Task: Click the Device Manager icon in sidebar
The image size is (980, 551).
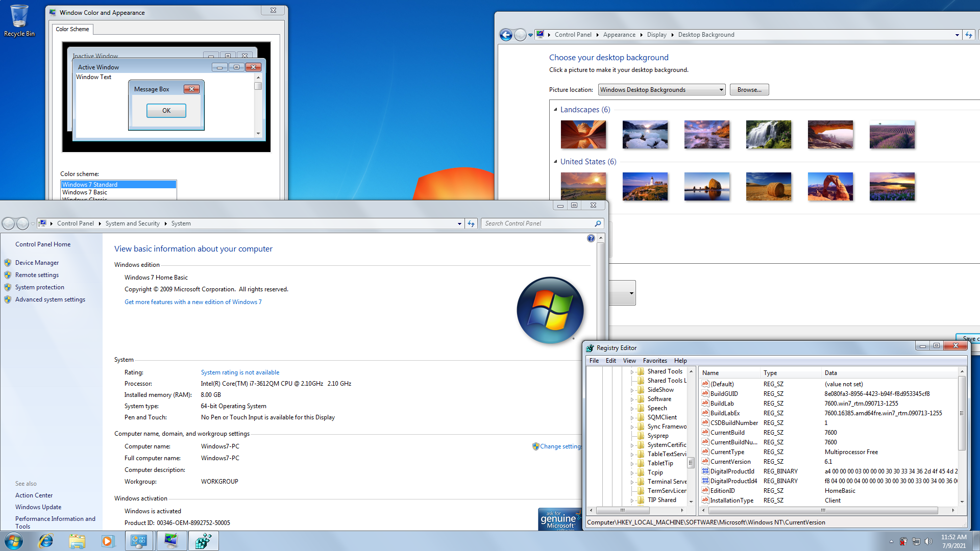Action: point(9,262)
